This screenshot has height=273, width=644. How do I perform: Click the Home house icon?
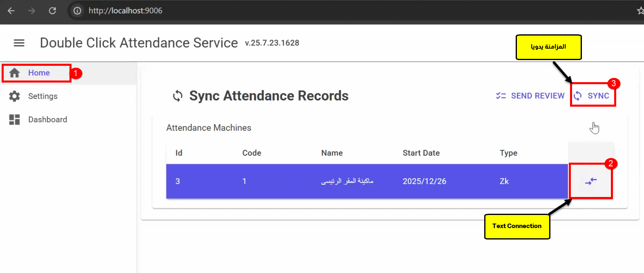(15, 73)
